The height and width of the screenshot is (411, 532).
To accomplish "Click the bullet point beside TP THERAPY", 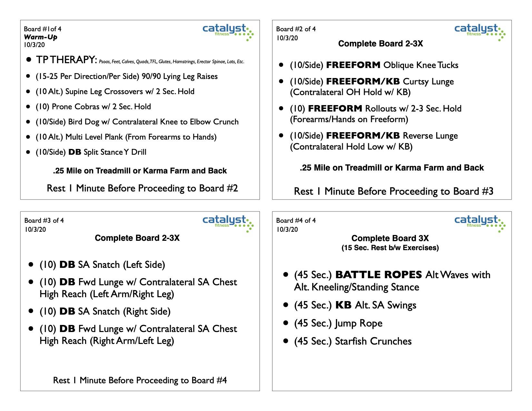I will click(x=29, y=60).
